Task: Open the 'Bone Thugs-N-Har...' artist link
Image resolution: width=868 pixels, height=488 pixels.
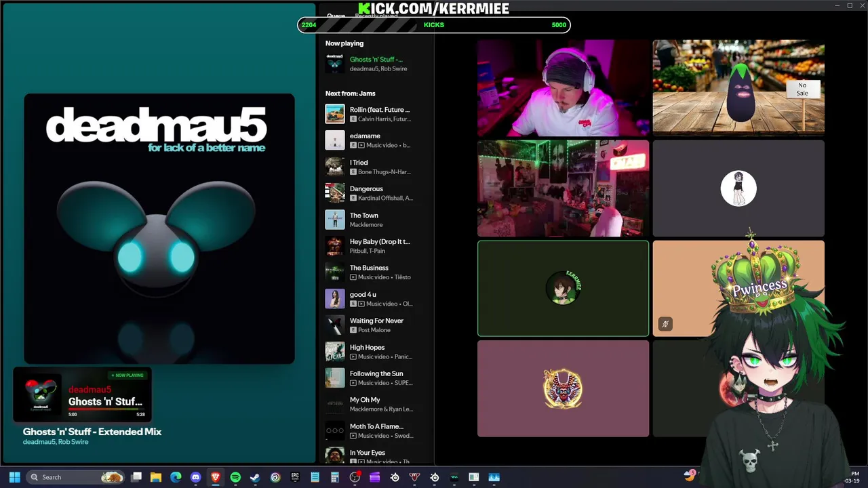Action: coord(385,171)
